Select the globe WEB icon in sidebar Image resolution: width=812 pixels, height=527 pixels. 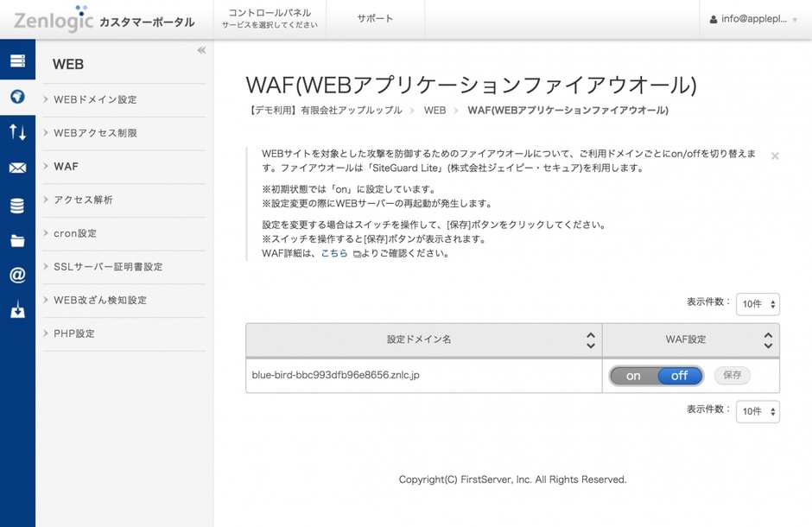[x=17, y=97]
